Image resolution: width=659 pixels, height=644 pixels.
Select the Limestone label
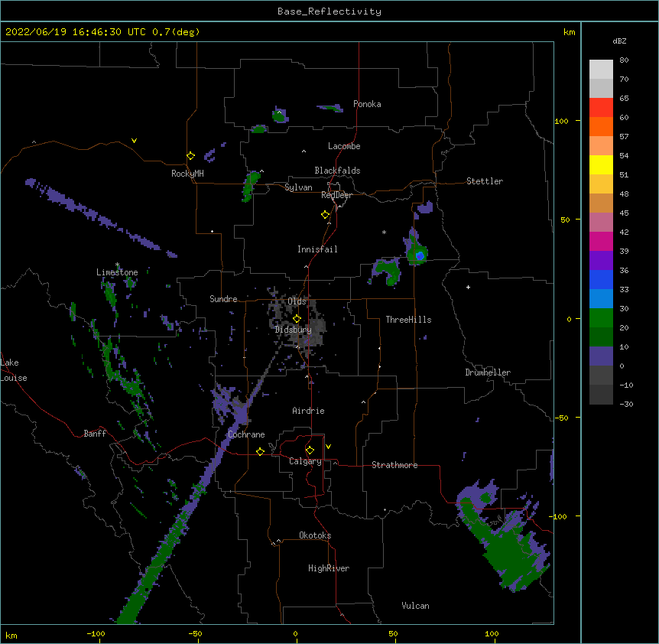point(117,272)
